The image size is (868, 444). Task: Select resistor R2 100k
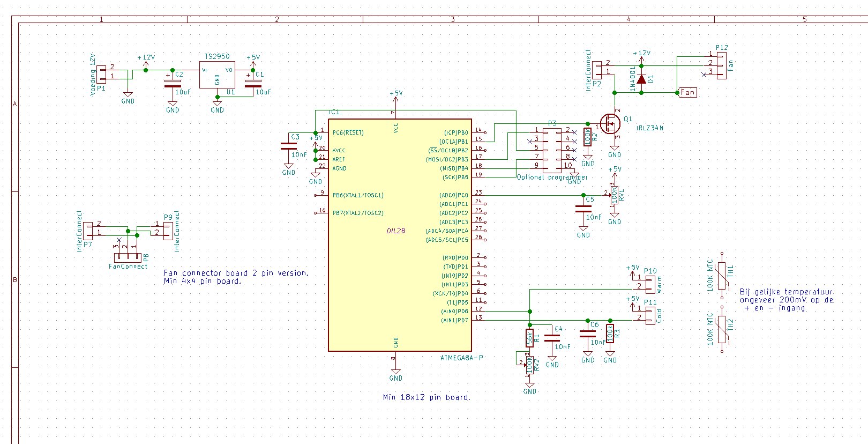coord(588,136)
